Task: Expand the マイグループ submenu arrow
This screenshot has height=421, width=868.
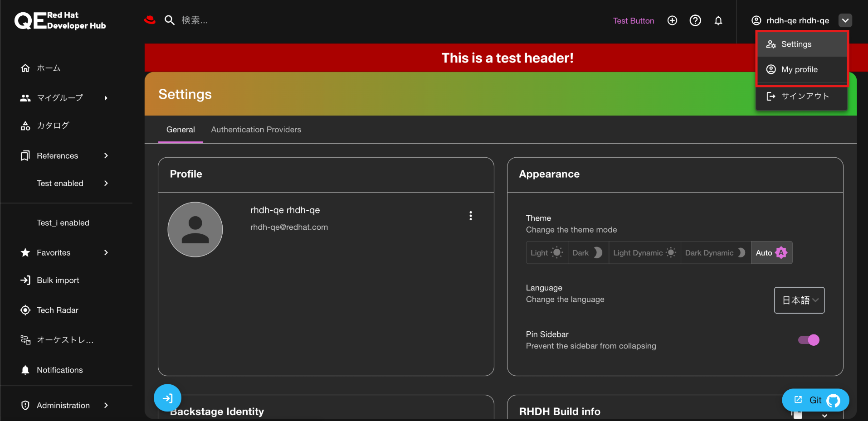Action: (x=106, y=98)
